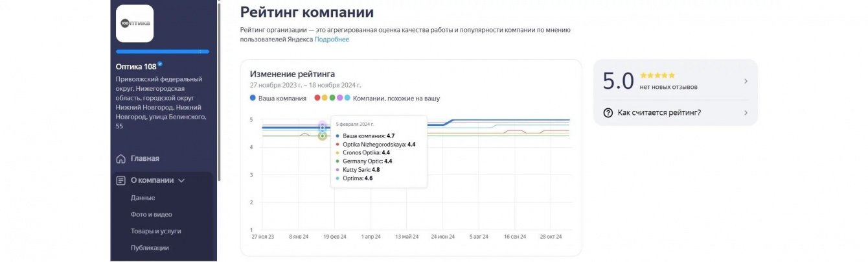Expand the Как считается рейтинг arrow
The image size is (868, 262).
point(746,113)
